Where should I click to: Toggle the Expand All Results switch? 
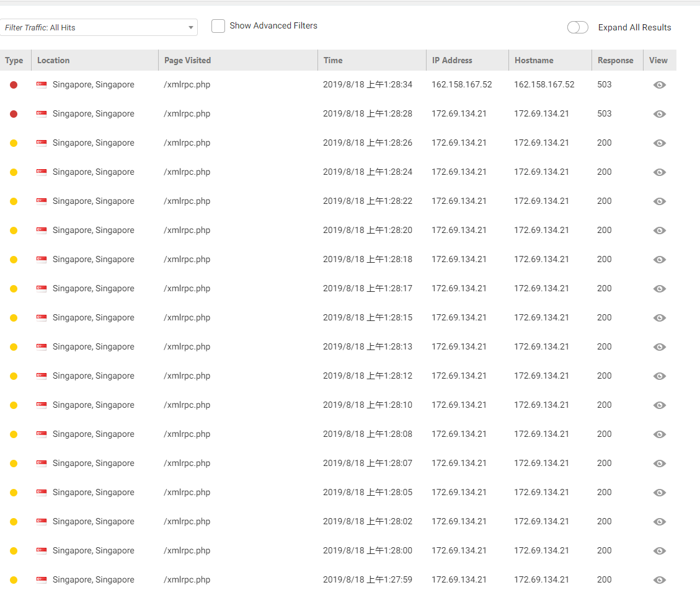pos(577,27)
